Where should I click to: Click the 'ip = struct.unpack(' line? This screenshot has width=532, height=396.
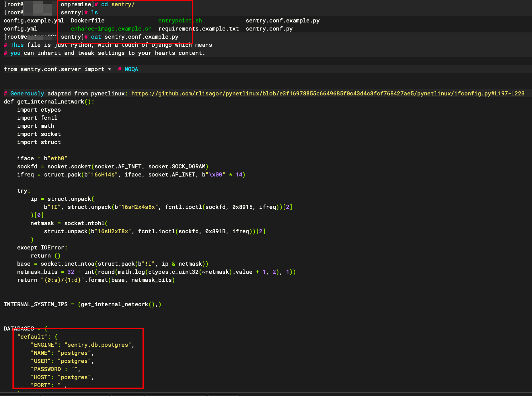(x=62, y=199)
